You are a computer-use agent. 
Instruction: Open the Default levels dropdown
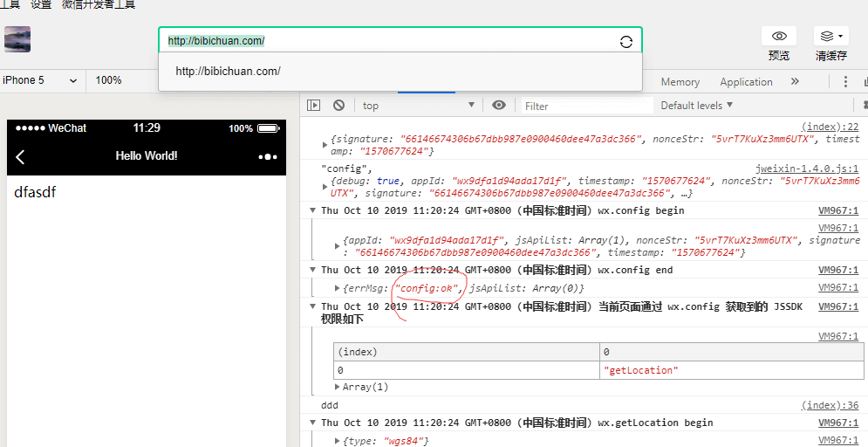(696, 106)
